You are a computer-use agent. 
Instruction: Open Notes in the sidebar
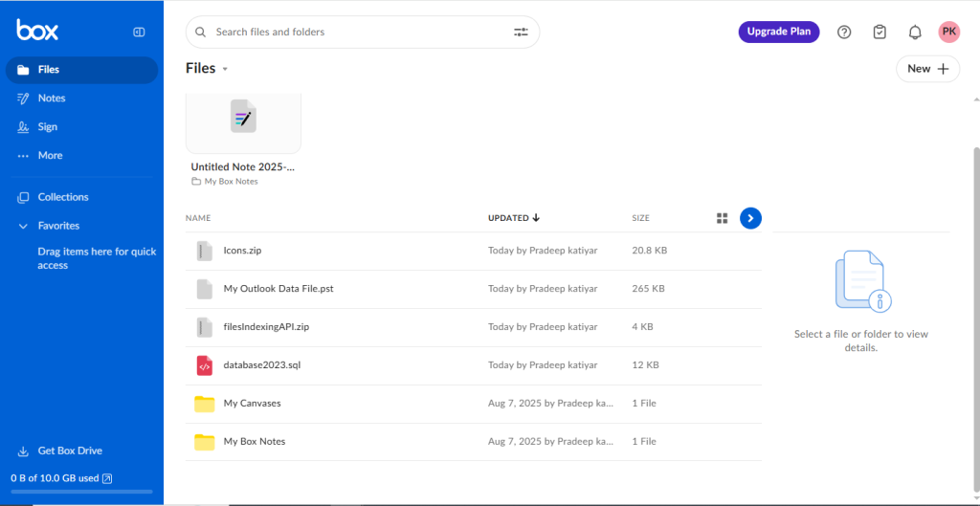pyautogui.click(x=52, y=99)
